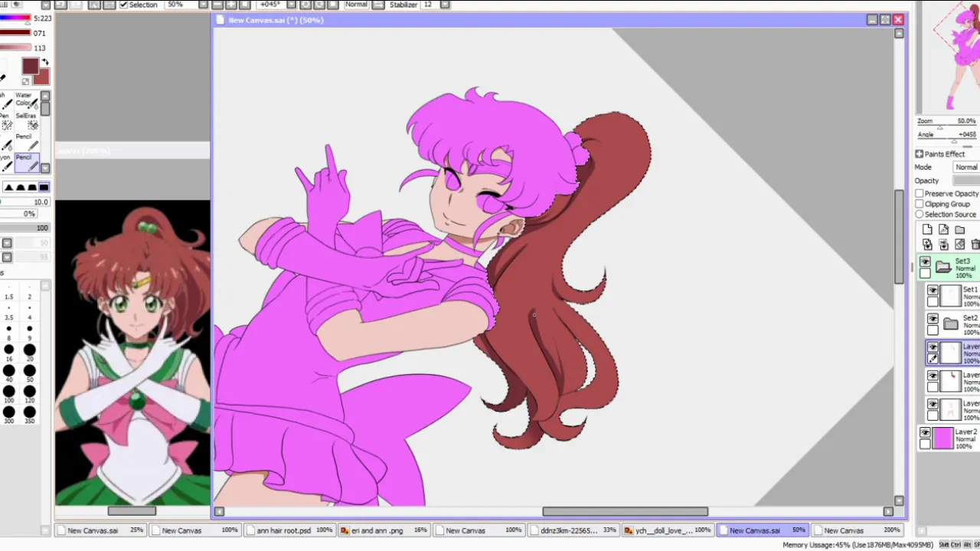Open the dropdown beside the 50 value field
The width and height of the screenshot is (980, 551).
point(7,243)
